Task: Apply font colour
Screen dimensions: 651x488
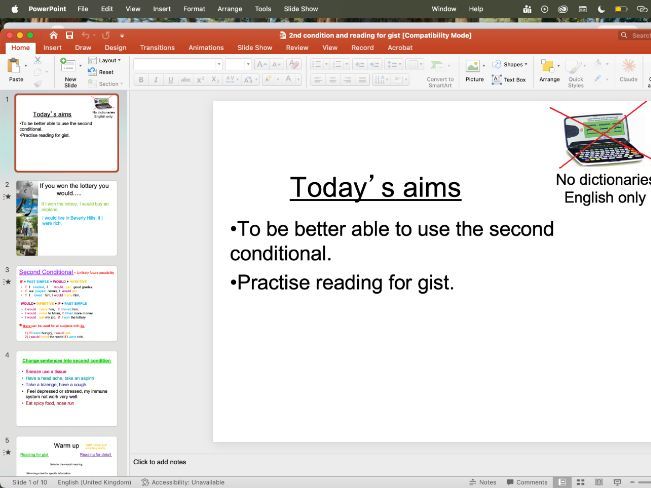Action: tap(289, 79)
